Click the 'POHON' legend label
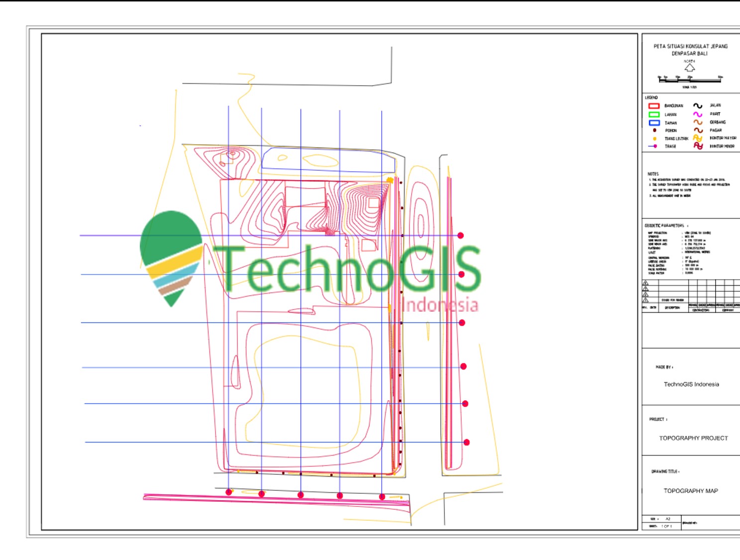Viewport: 740px width, 560px height. coord(671,130)
